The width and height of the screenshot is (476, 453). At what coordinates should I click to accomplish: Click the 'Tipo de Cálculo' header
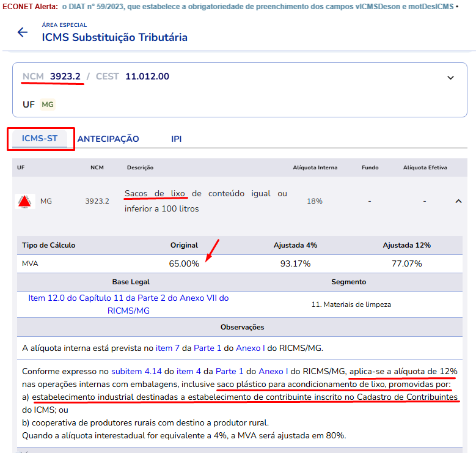pos(48,245)
